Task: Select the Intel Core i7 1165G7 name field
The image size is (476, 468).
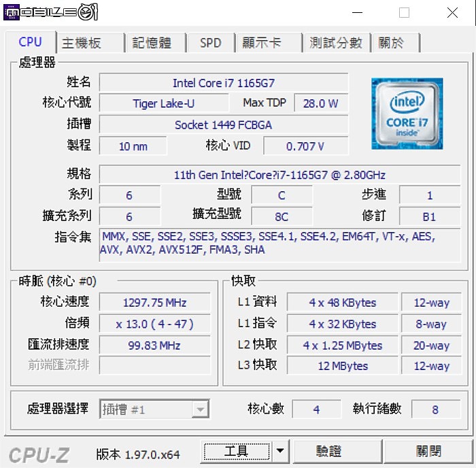Action: point(224,82)
